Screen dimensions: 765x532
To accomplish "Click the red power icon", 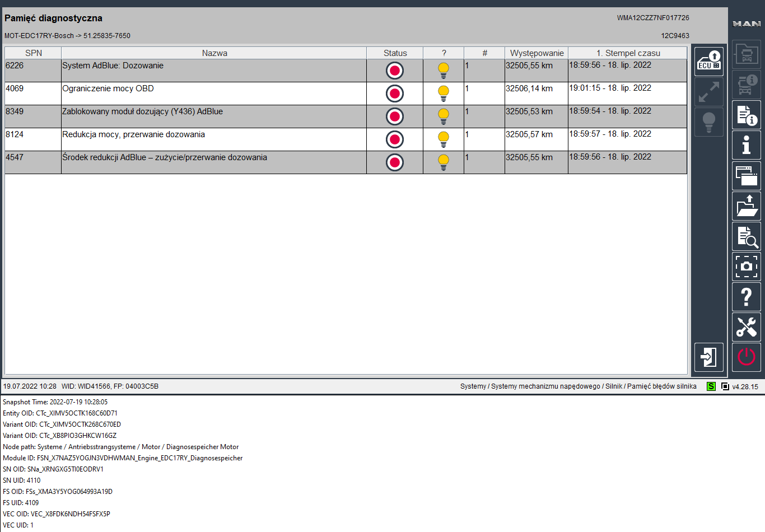I will 747,357.
